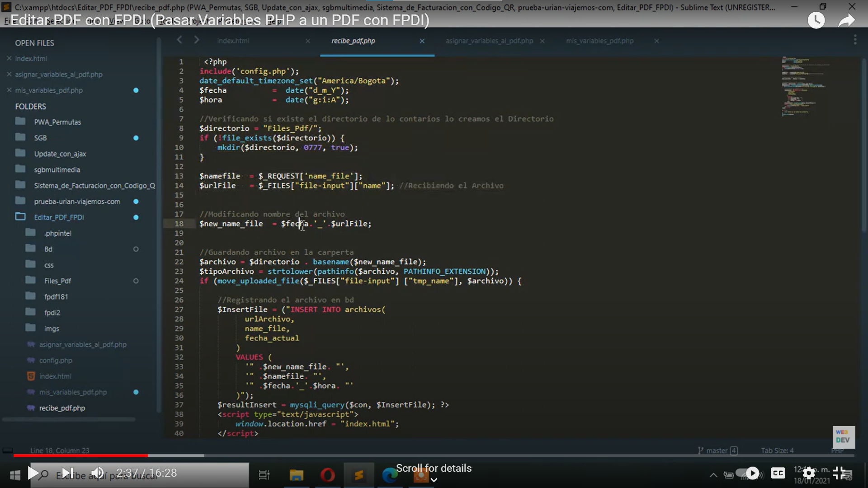This screenshot has height=488, width=868.
Task: Toggle closed captions CC button
Action: pos(778,473)
